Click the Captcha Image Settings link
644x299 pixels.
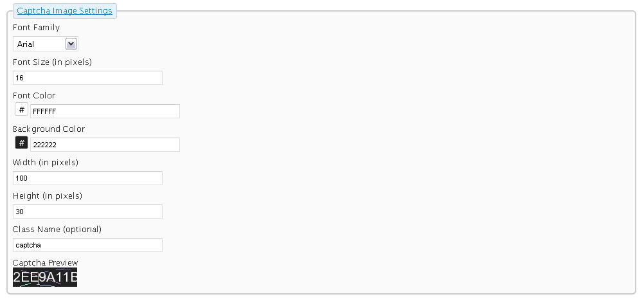[64, 11]
